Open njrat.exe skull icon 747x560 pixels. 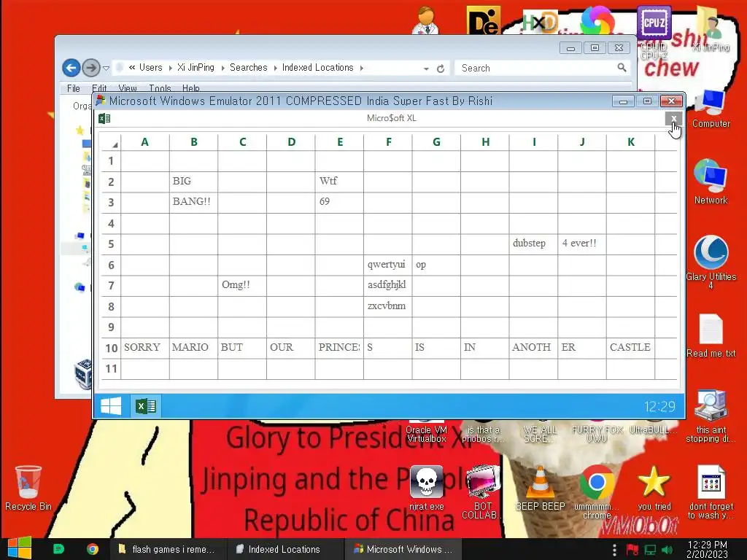click(426, 488)
